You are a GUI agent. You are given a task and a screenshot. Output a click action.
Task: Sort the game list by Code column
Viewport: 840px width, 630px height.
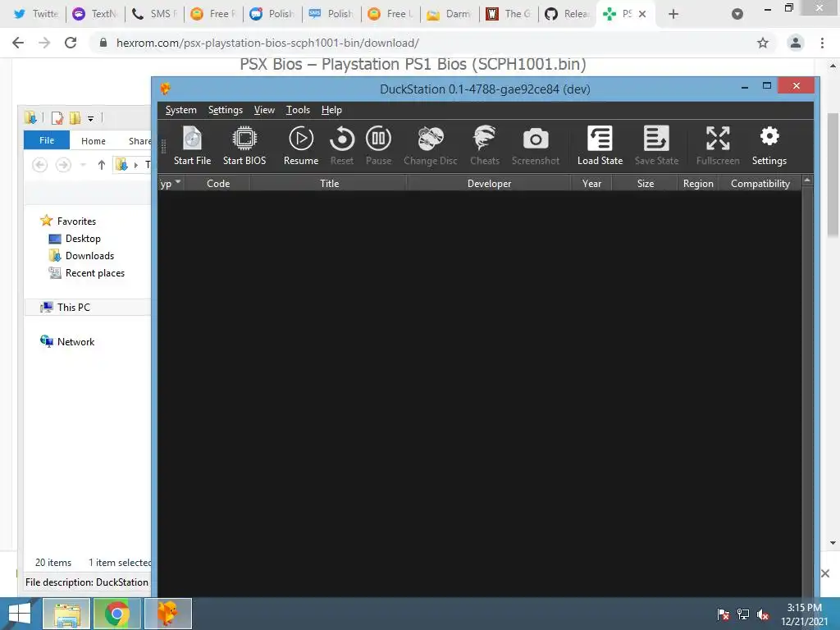218,183
